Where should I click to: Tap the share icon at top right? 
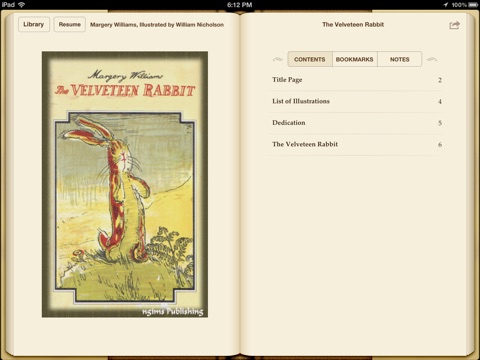pyautogui.click(x=454, y=25)
